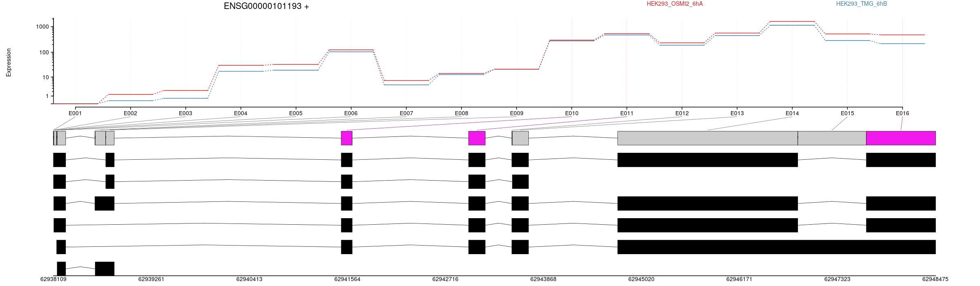980x286 pixels.
Task: Click exon label E015
Action: (847, 113)
